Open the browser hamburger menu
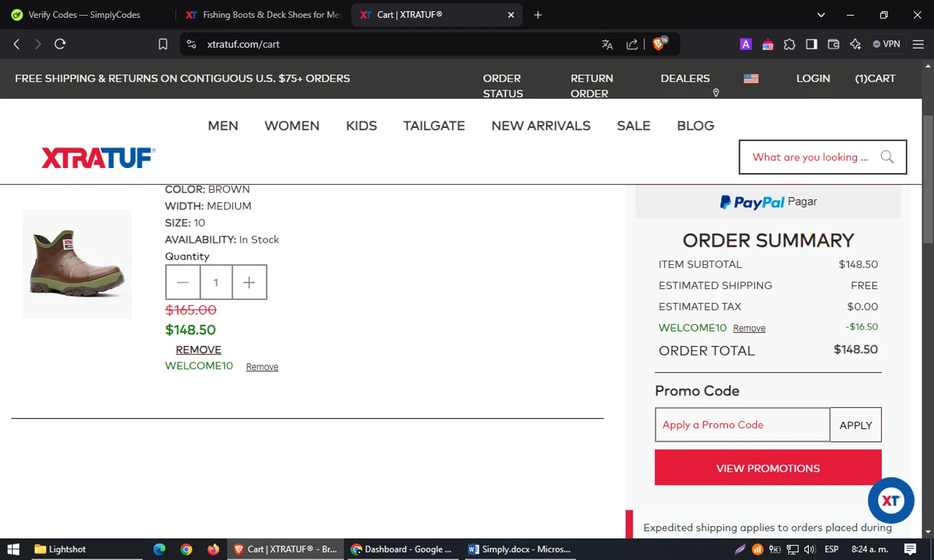The height and width of the screenshot is (560, 934). pyautogui.click(x=918, y=44)
